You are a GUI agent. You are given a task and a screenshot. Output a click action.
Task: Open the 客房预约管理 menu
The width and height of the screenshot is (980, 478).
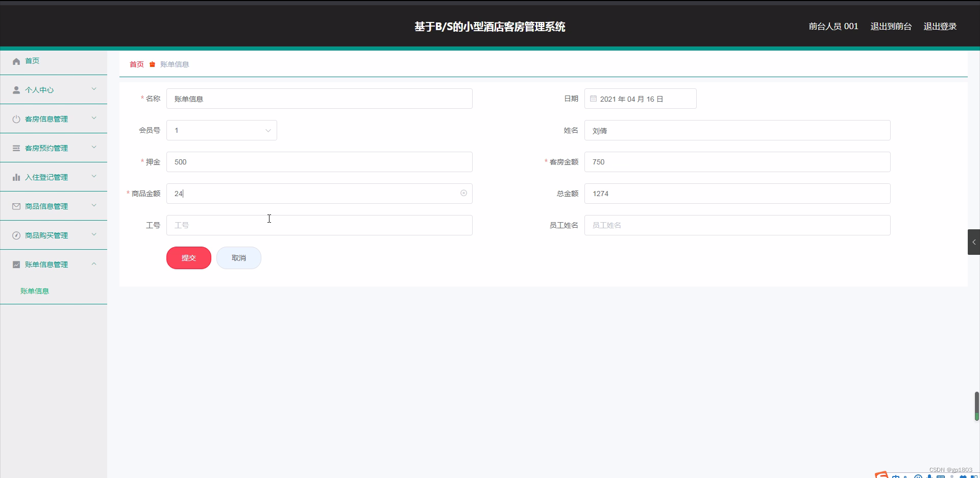click(54, 148)
